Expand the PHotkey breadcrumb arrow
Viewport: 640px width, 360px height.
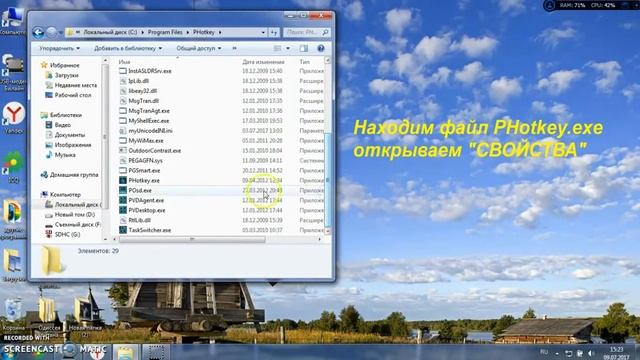220,32
